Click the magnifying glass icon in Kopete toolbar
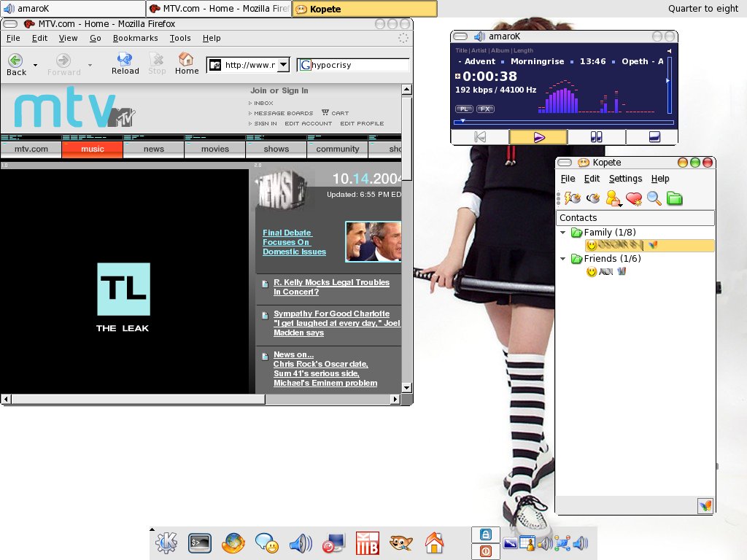 pos(654,198)
